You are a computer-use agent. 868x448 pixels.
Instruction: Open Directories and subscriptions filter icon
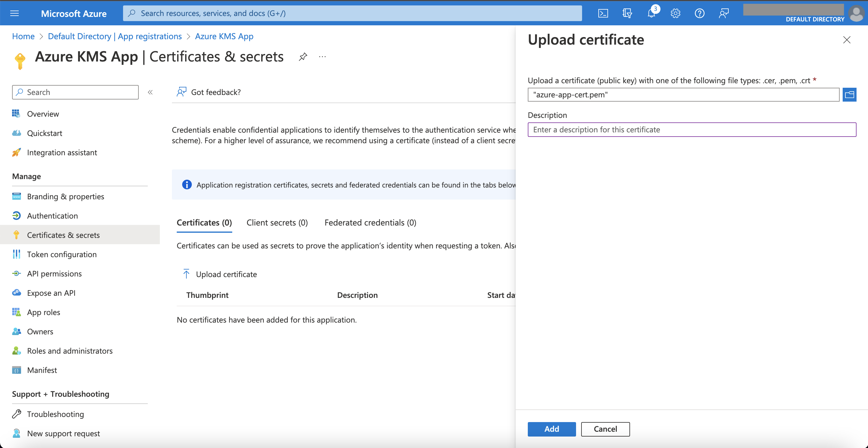click(x=627, y=13)
